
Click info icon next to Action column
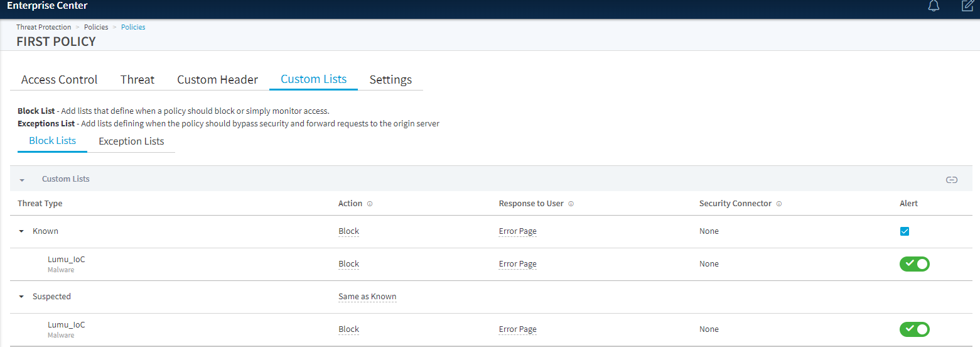point(370,204)
